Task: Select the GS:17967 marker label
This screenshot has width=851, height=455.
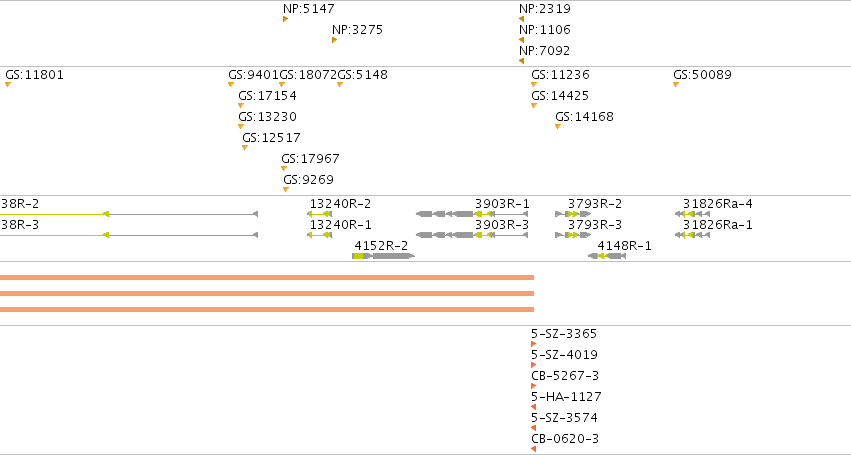Action: tap(310, 160)
